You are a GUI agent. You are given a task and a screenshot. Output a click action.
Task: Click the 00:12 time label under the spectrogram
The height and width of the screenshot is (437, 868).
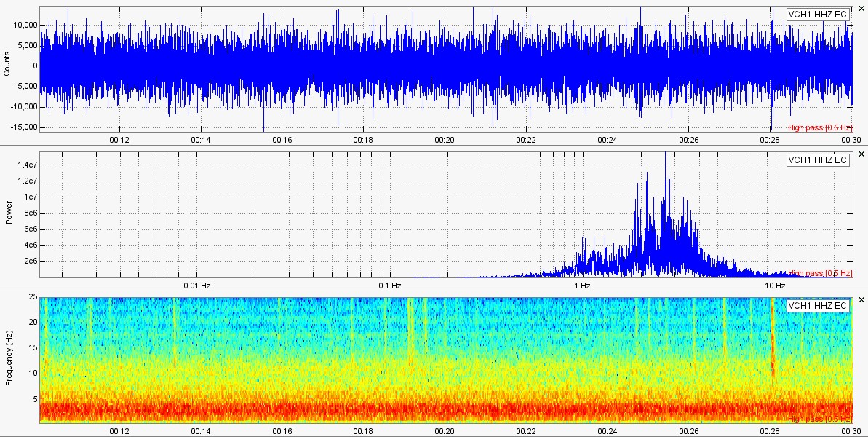tap(119, 431)
